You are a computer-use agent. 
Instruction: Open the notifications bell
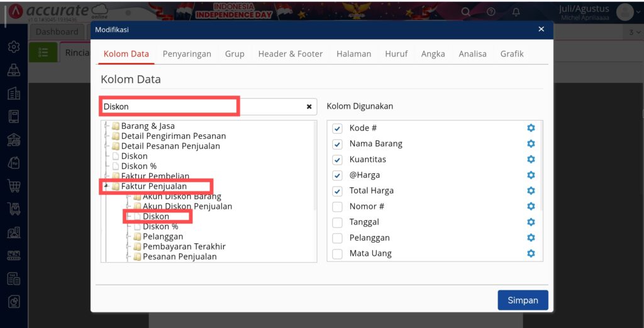tap(516, 12)
